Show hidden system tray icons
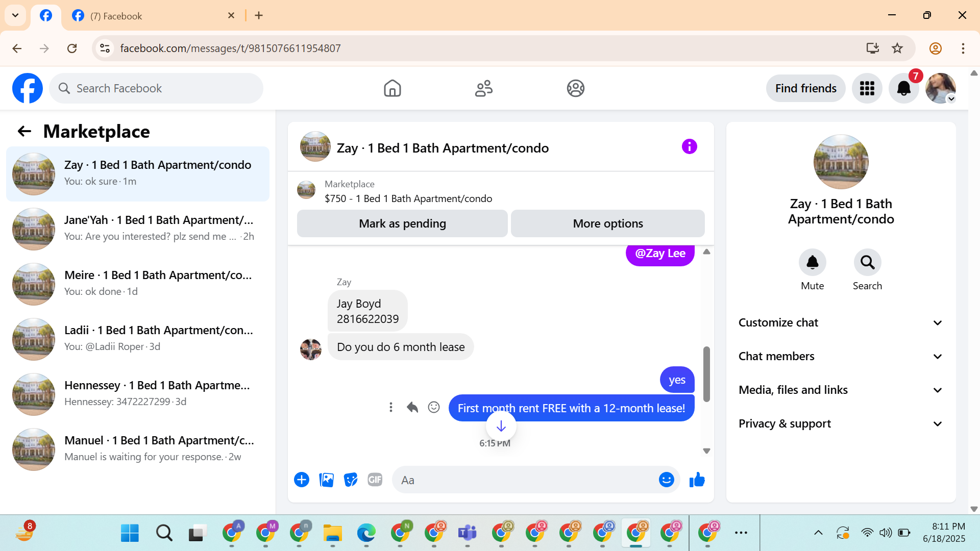Viewport: 980px width, 551px height. (818, 533)
